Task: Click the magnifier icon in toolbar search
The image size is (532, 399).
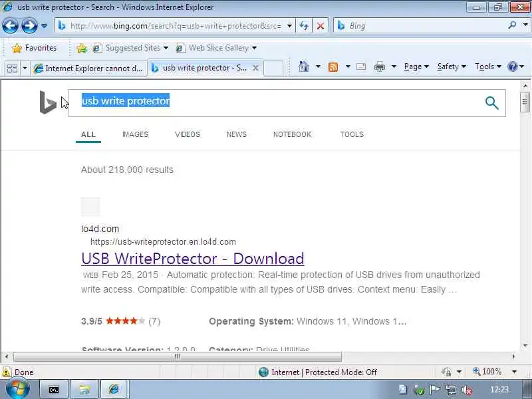Action: pyautogui.click(x=512, y=25)
